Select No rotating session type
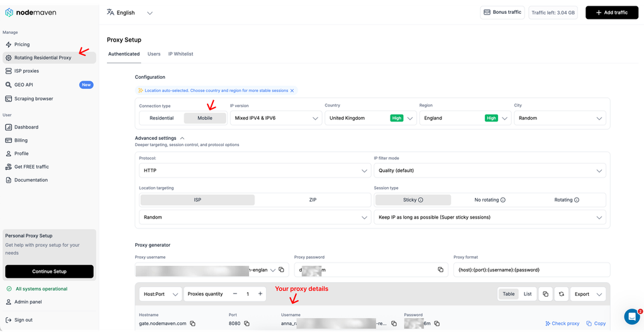 (x=490, y=200)
